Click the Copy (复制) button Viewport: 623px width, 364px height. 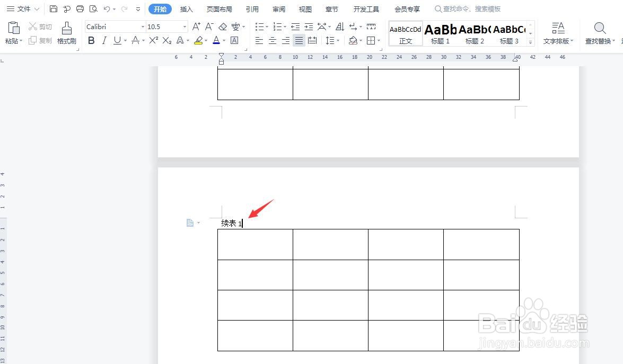coord(40,40)
